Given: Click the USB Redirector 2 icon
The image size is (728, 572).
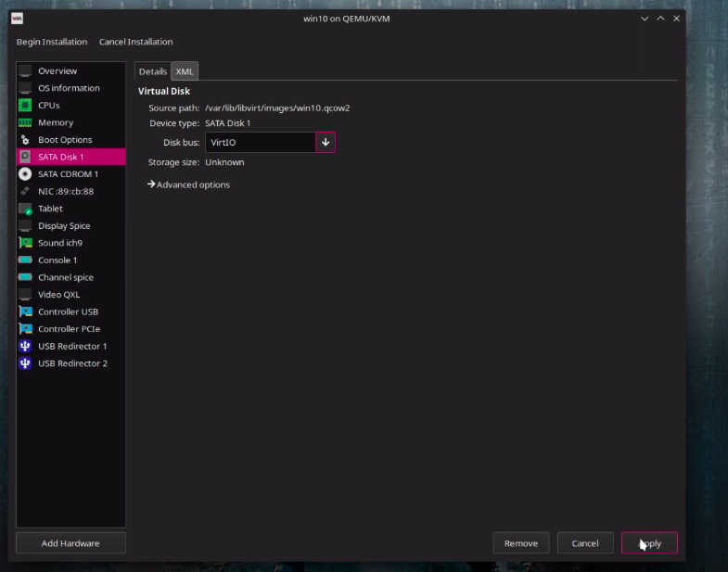Looking at the screenshot, I should point(25,363).
